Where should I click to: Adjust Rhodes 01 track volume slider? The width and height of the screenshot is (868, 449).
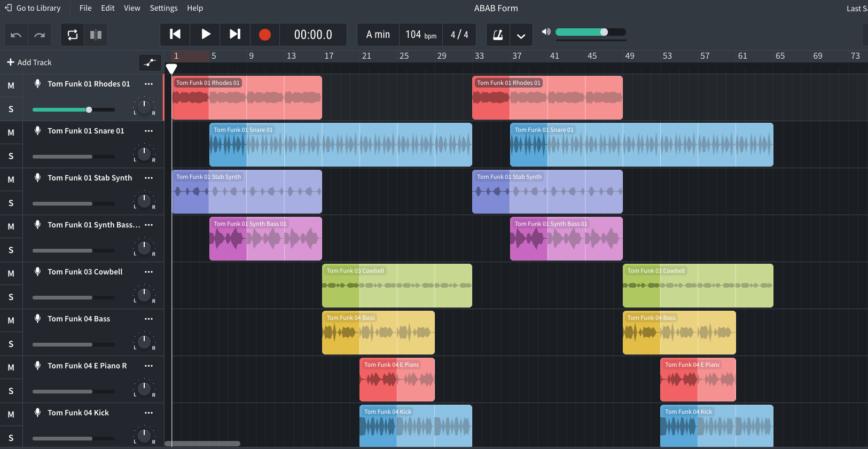point(74,109)
